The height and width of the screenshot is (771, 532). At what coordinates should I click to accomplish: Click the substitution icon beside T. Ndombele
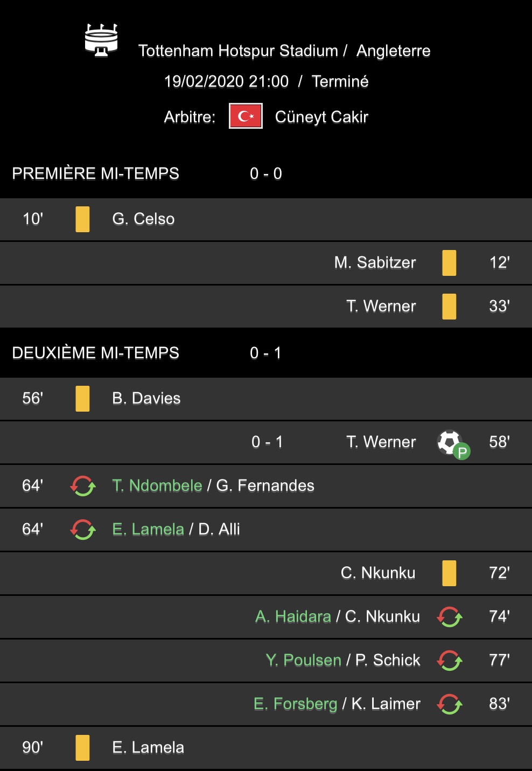pos(83,486)
